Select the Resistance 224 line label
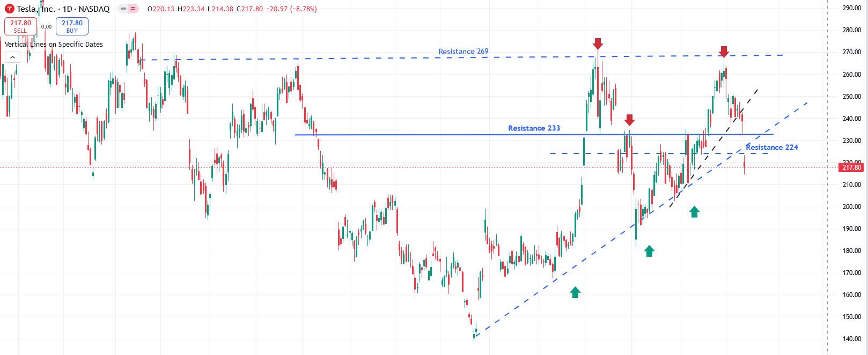Viewport: 868px width, 355px height. (772, 147)
